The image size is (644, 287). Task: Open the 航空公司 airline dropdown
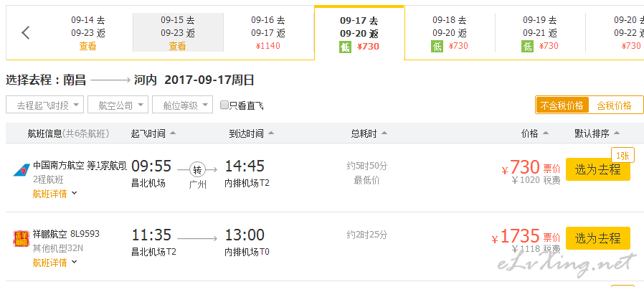pyautogui.click(x=118, y=105)
